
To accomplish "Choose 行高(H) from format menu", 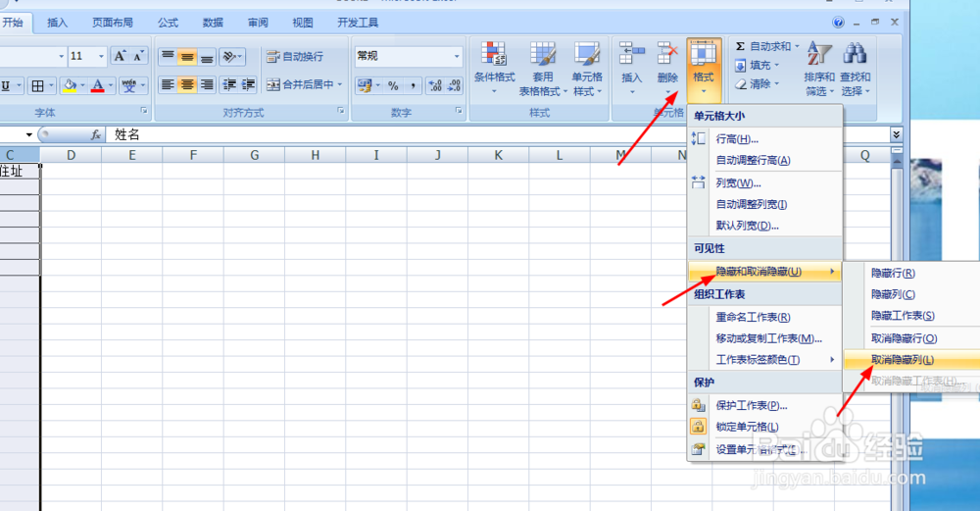I will [765, 139].
